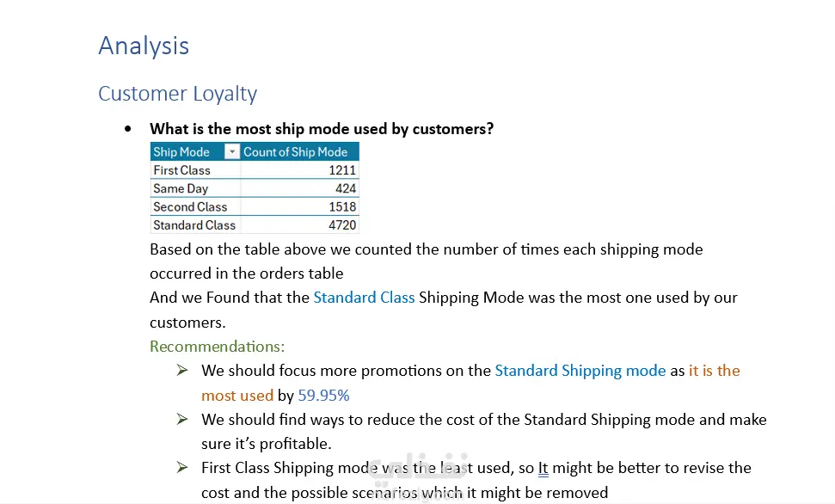Viewport: 835px width, 504px height.
Task: Click the first arrow bullet under Recommendations
Action: (x=182, y=371)
